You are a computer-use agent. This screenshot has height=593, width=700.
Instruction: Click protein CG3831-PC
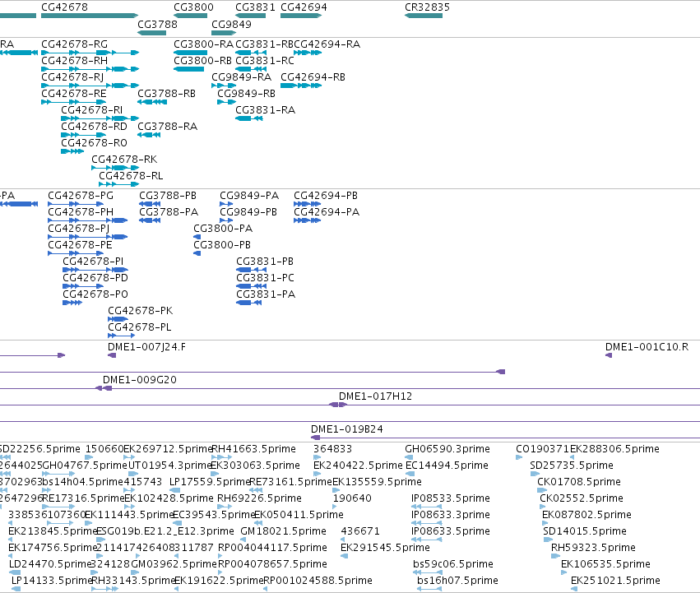pyautogui.click(x=252, y=286)
